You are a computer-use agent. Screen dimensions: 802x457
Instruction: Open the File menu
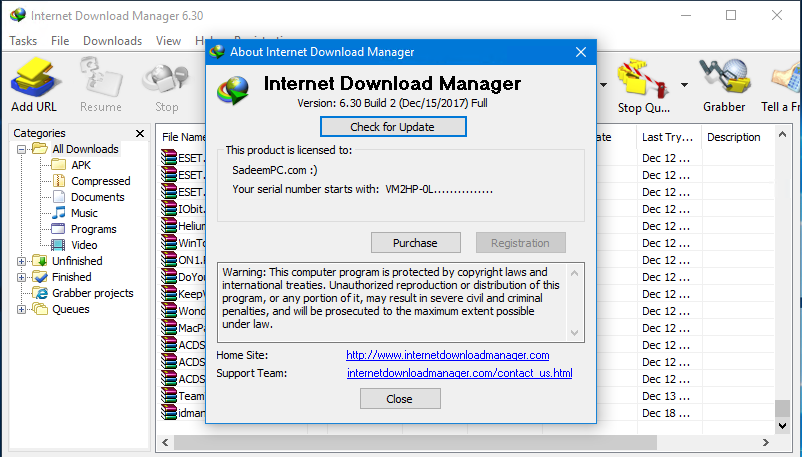click(60, 41)
